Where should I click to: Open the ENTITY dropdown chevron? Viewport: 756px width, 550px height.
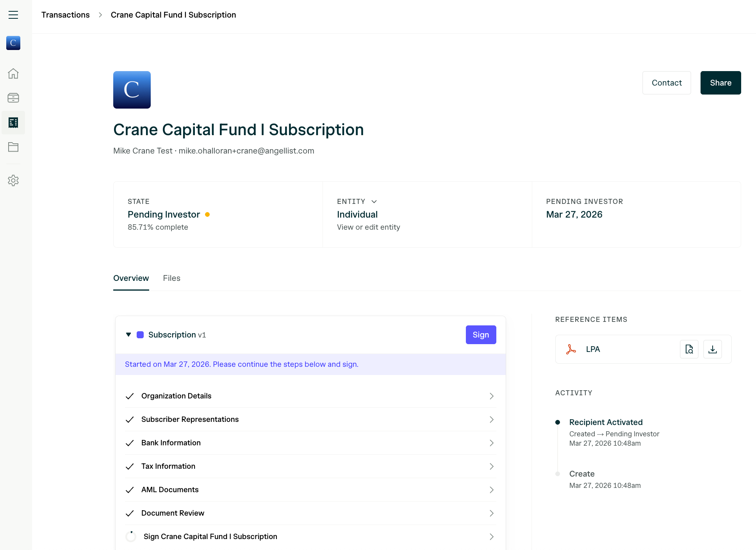pyautogui.click(x=374, y=202)
